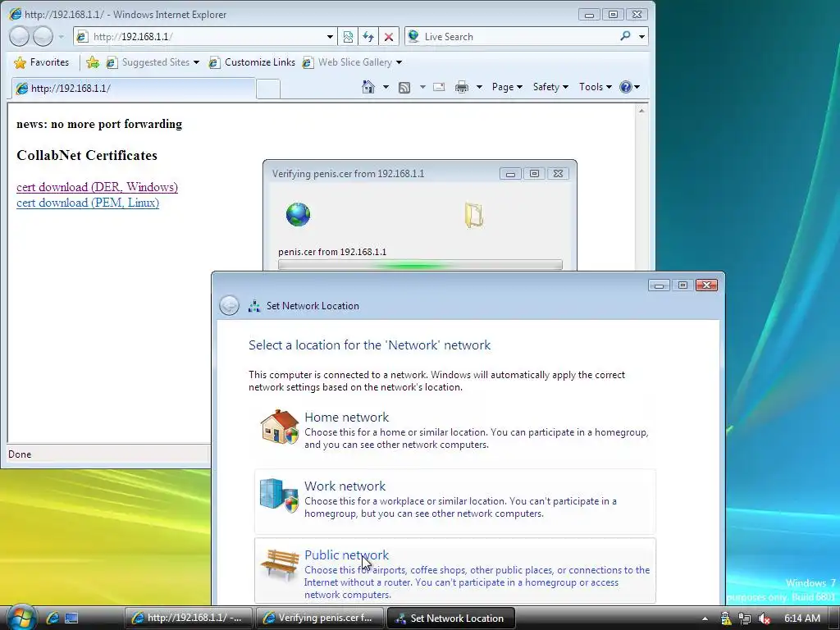Click the house icon for Home network
The width and height of the screenshot is (840, 630).
(280, 427)
